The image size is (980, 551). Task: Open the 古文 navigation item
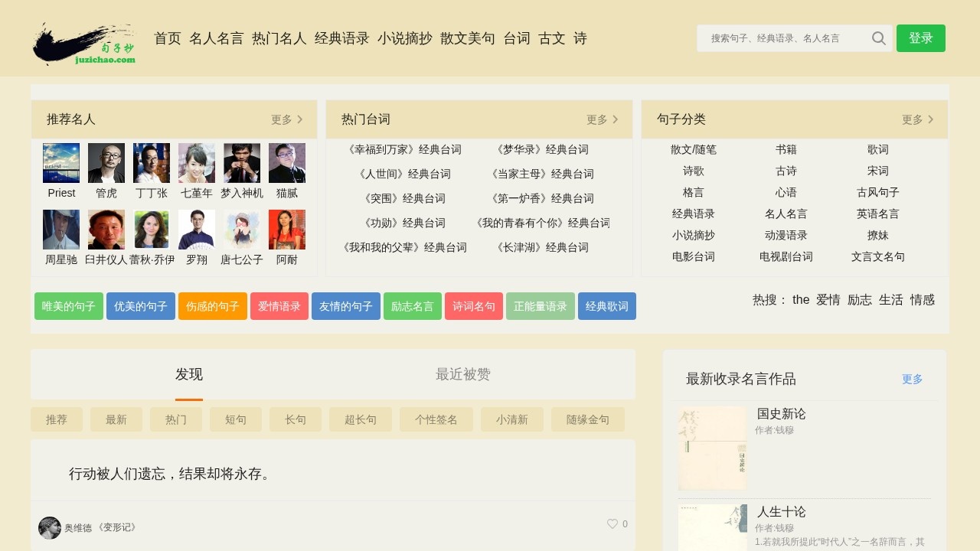click(551, 37)
